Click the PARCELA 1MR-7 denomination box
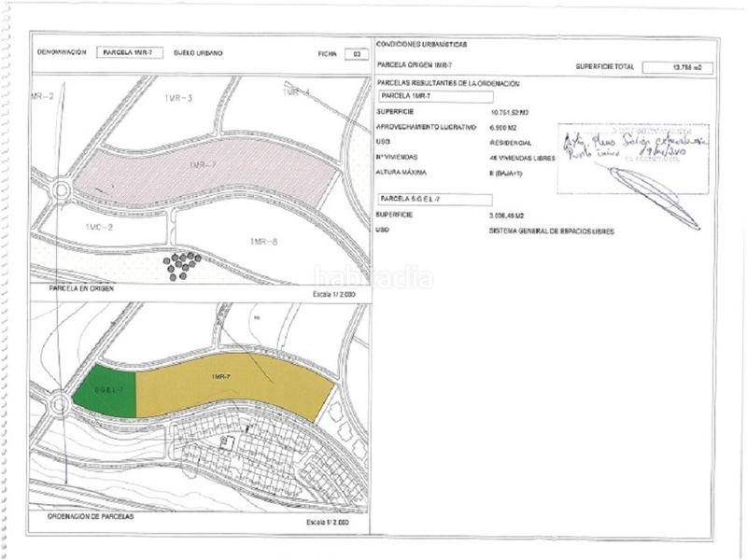Image resolution: width=747 pixels, height=560 pixels. pos(129,53)
